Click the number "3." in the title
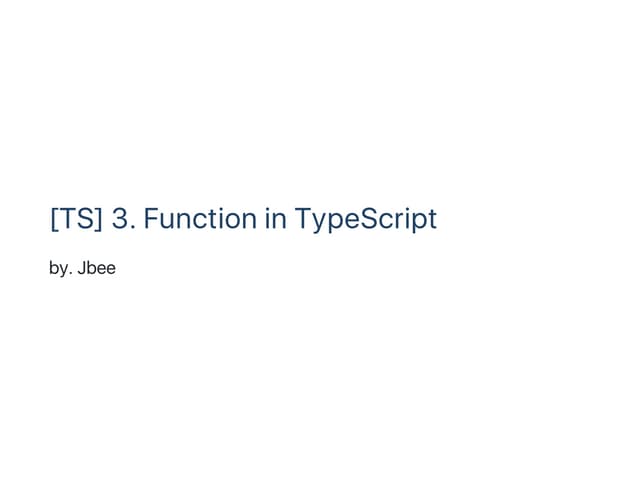 point(123,219)
